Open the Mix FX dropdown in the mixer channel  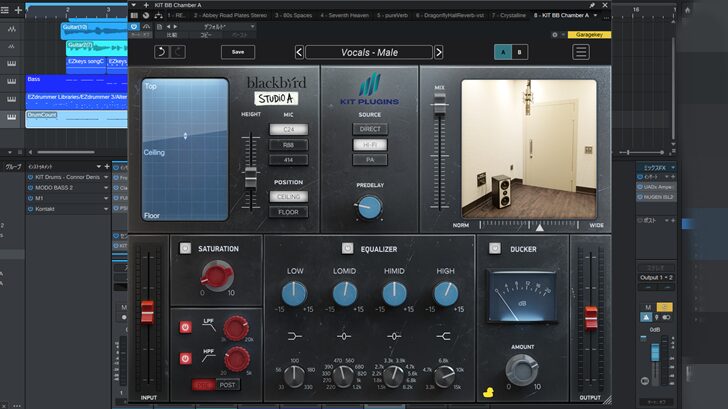(673, 168)
